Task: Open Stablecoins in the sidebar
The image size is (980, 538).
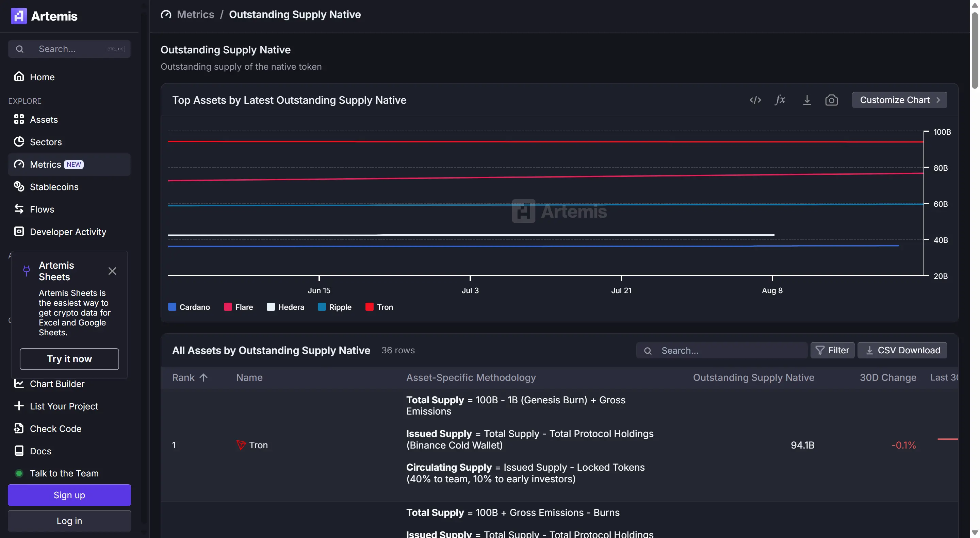Action: [54, 187]
